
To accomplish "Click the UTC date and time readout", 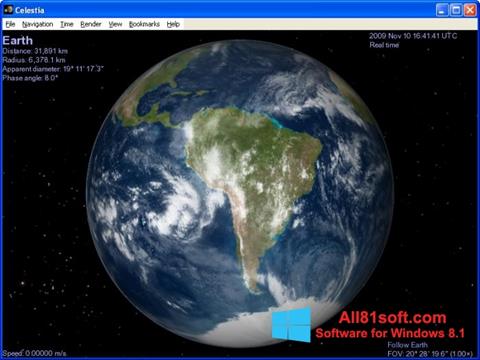I will click(413, 36).
